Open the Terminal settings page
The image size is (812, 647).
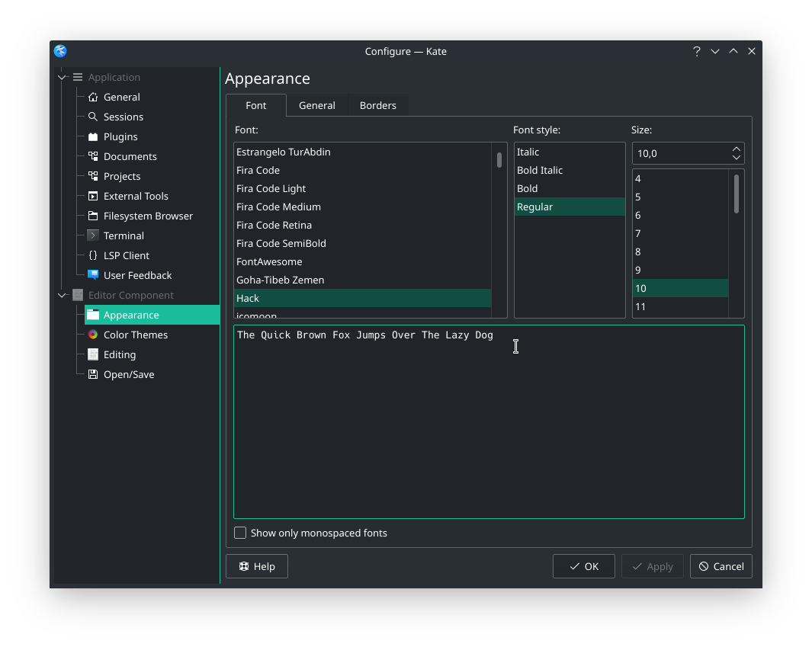124,235
